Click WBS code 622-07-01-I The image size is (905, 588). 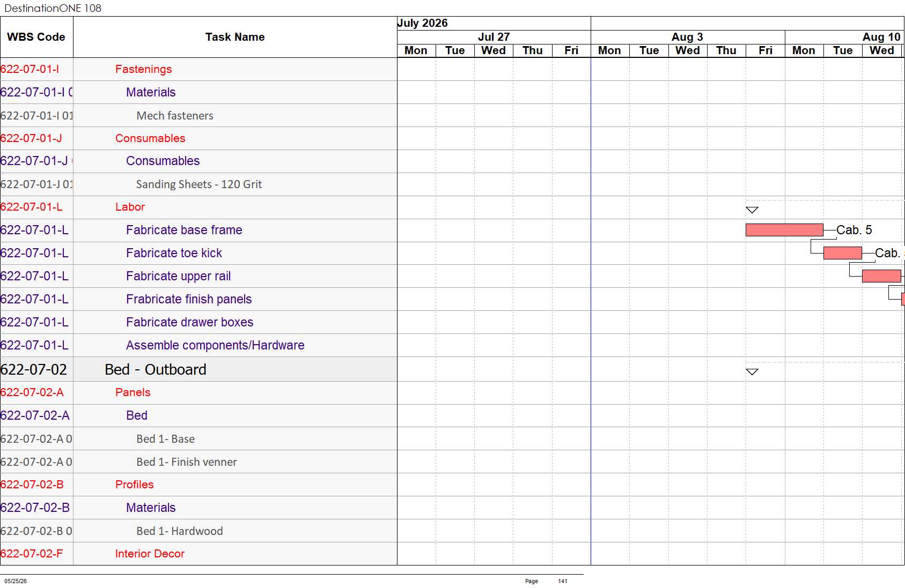30,69
